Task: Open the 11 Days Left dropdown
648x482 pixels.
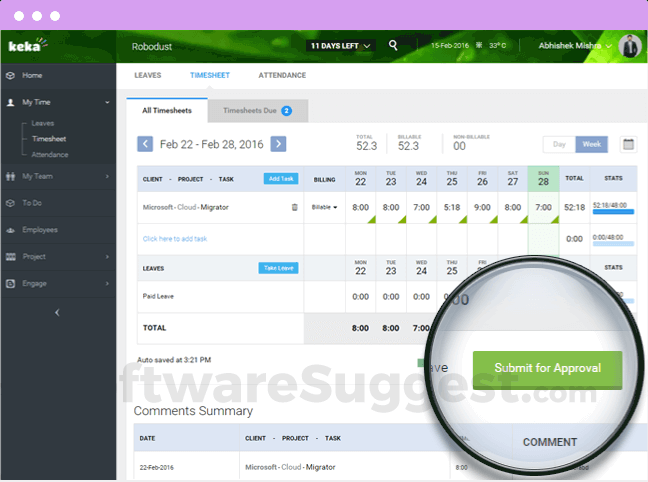Action: 340,46
